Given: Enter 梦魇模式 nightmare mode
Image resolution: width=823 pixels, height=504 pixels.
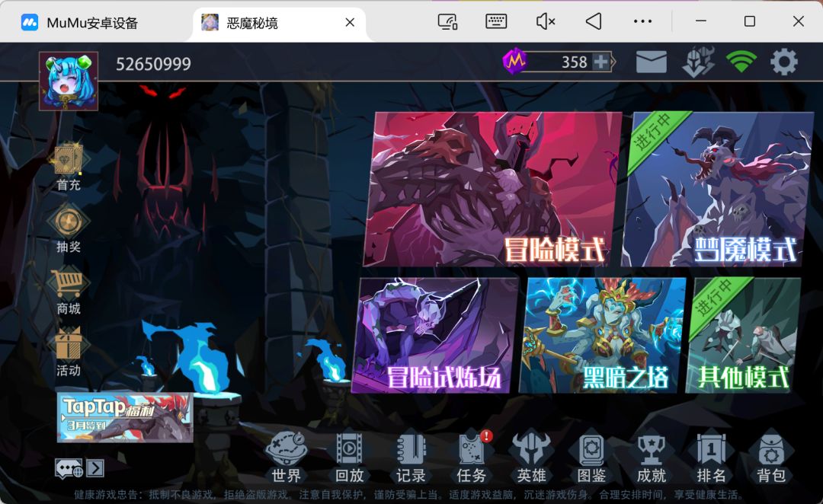Looking at the screenshot, I should click(x=716, y=189).
